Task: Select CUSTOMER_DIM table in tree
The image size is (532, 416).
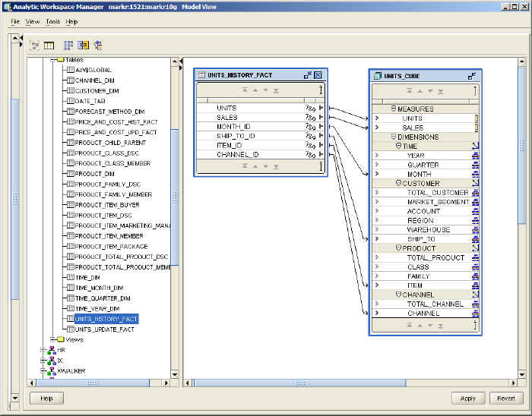Action: coord(97,91)
